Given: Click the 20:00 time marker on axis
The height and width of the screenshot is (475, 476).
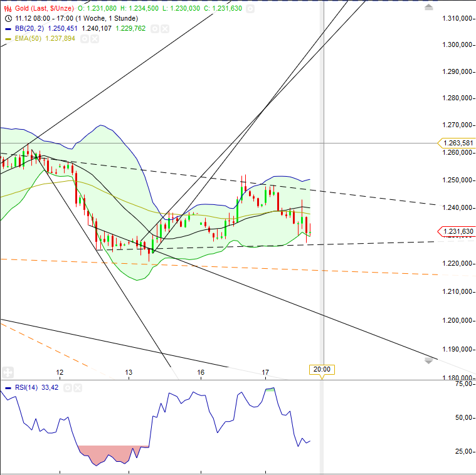Looking at the screenshot, I should click(322, 370).
